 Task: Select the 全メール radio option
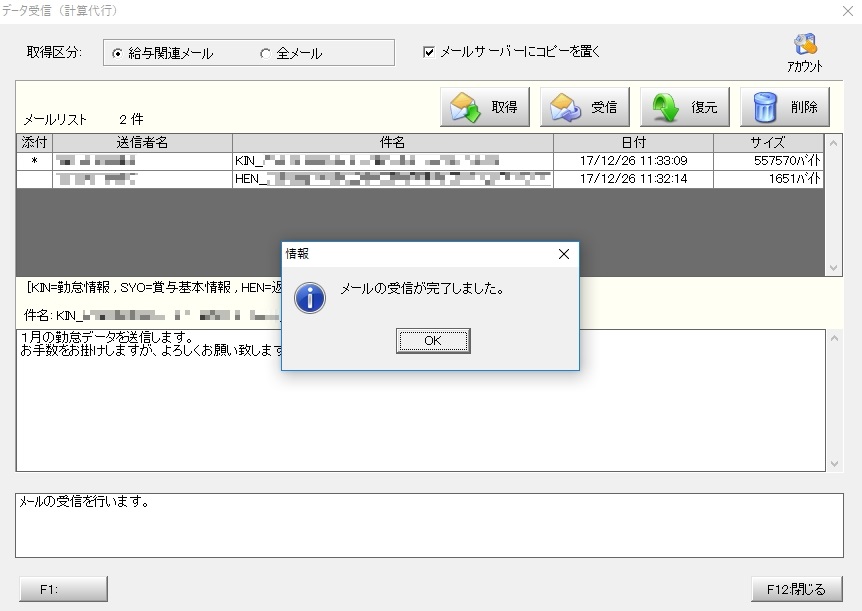[291, 53]
